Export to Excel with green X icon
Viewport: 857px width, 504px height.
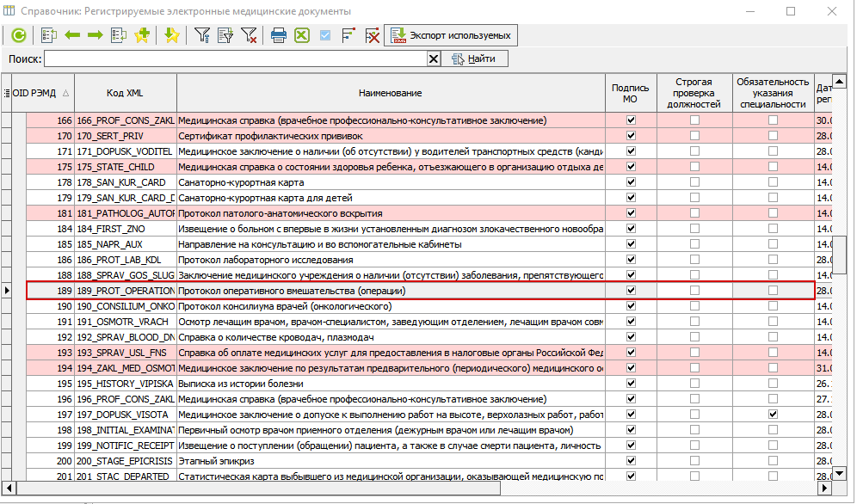click(x=302, y=35)
